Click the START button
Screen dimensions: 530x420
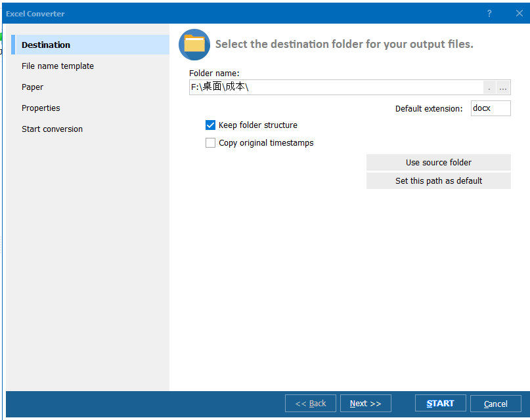tap(441, 404)
